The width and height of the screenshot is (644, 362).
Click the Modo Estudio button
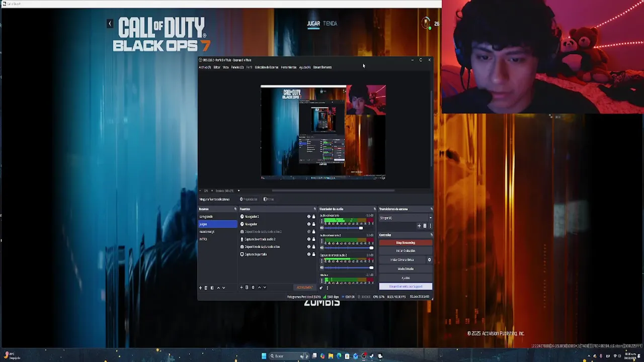(406, 268)
